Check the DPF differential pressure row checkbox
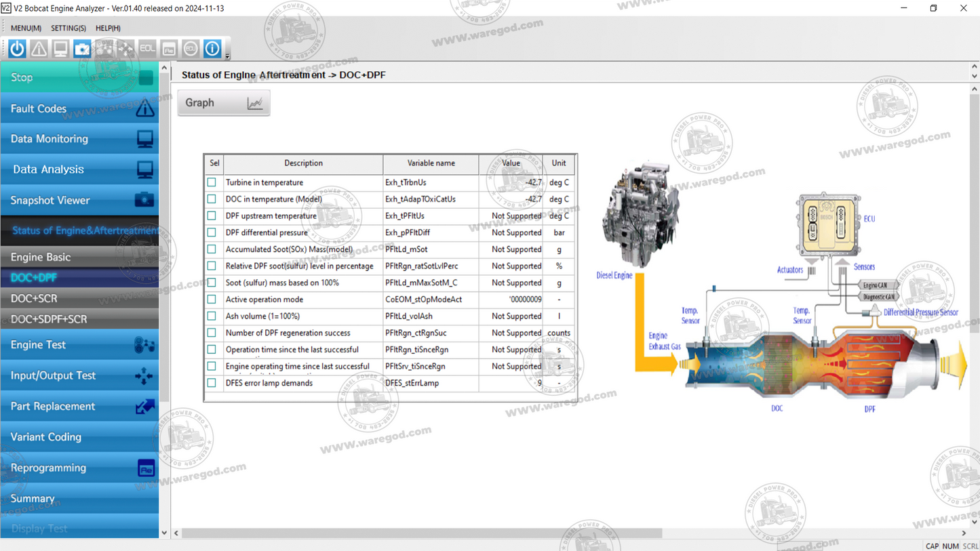Viewport: 980px width, 551px height. pos(212,232)
